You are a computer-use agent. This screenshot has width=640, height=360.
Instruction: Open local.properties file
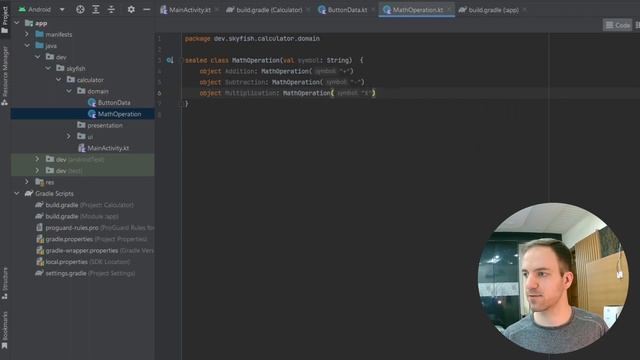pos(87,262)
